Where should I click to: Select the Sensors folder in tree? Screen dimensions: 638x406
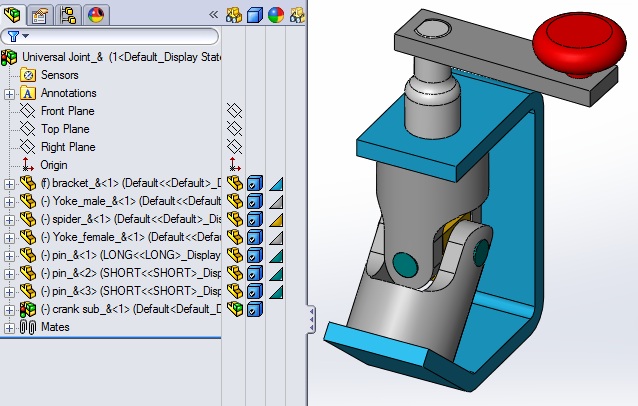coord(60,75)
